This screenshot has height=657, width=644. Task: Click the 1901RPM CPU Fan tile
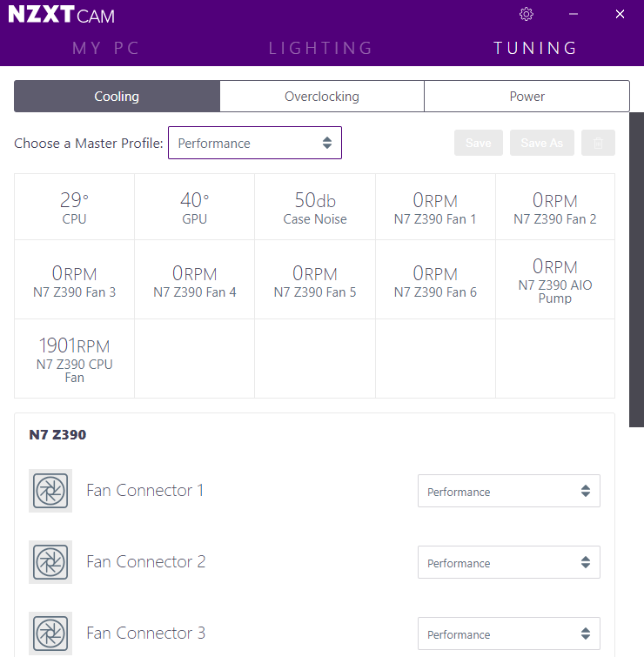74,359
